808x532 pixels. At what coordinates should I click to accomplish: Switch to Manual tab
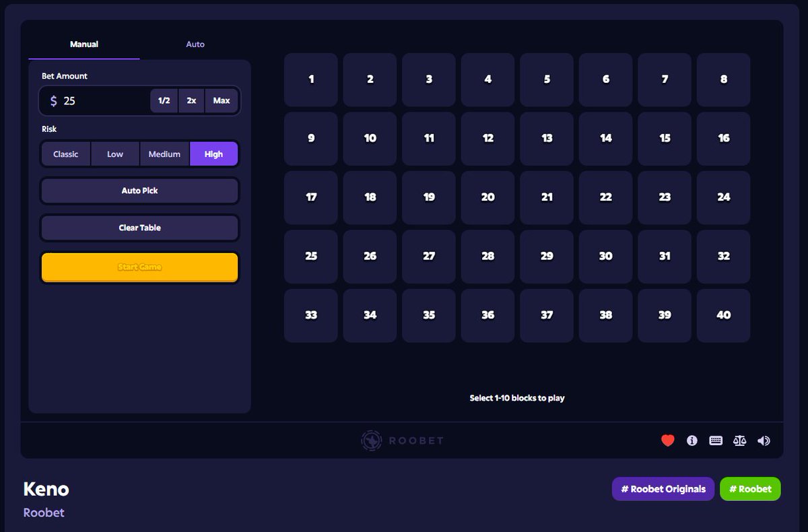(84, 44)
